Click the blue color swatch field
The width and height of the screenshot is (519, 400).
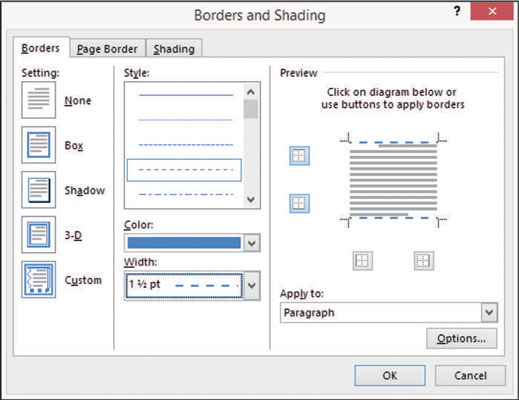pos(184,243)
